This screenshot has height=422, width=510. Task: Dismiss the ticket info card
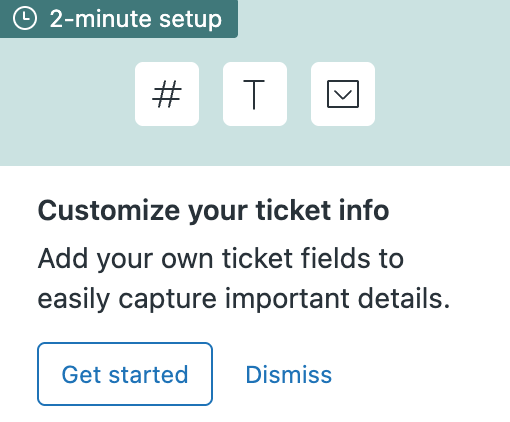(x=289, y=375)
